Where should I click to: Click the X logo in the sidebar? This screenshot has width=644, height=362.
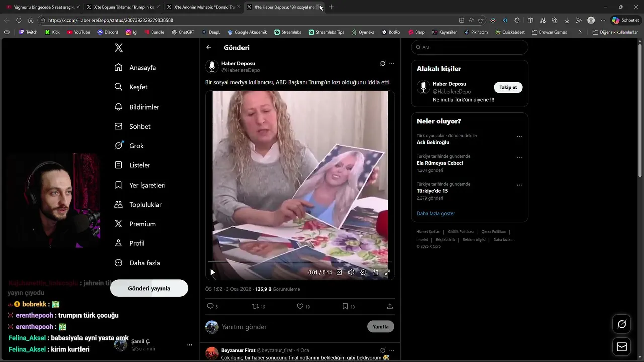pyautogui.click(x=119, y=48)
